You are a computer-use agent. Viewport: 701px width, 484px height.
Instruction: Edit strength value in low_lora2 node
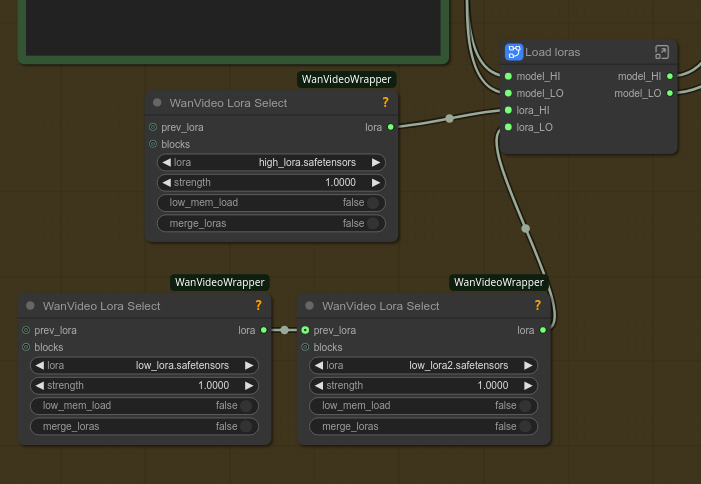423,385
